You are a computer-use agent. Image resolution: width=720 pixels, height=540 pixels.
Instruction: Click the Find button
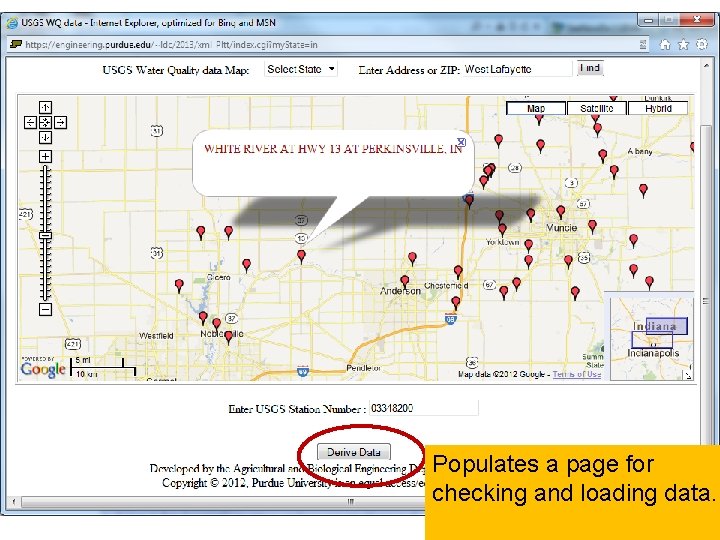[x=590, y=68]
